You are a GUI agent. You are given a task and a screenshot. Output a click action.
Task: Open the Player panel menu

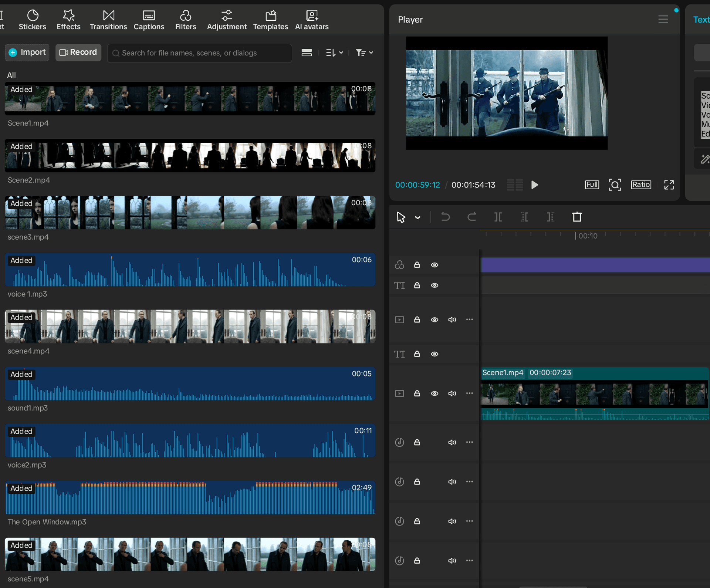[x=663, y=19]
